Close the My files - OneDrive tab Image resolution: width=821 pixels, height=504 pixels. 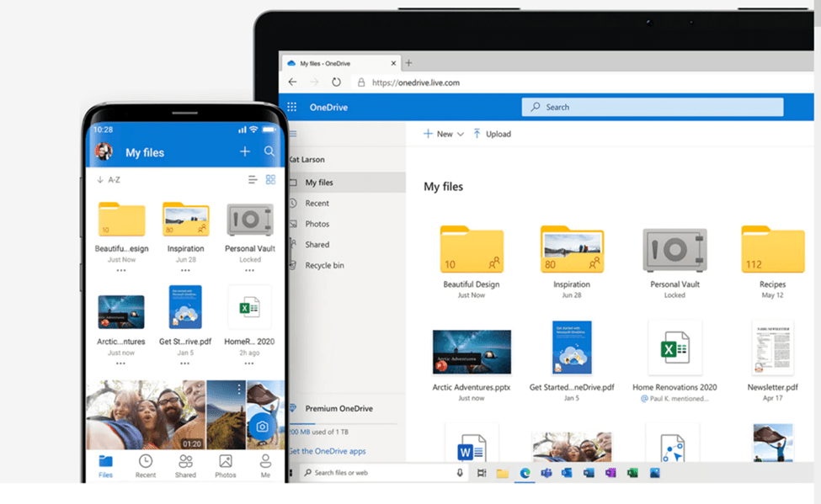coord(393,63)
